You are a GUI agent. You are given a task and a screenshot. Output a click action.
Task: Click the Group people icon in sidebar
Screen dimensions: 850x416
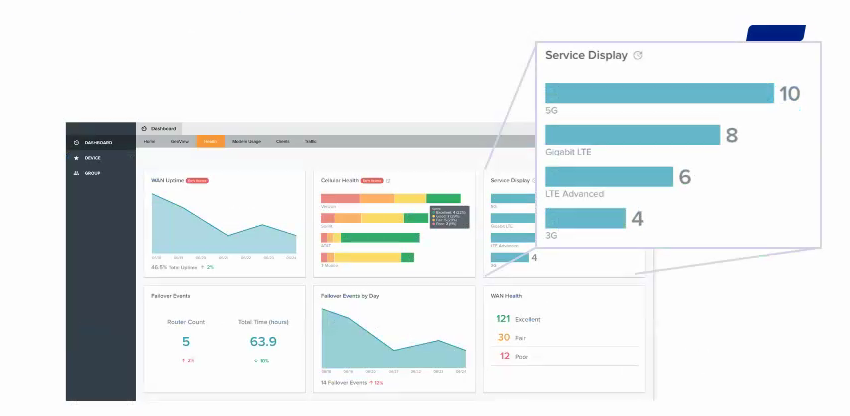click(x=77, y=173)
